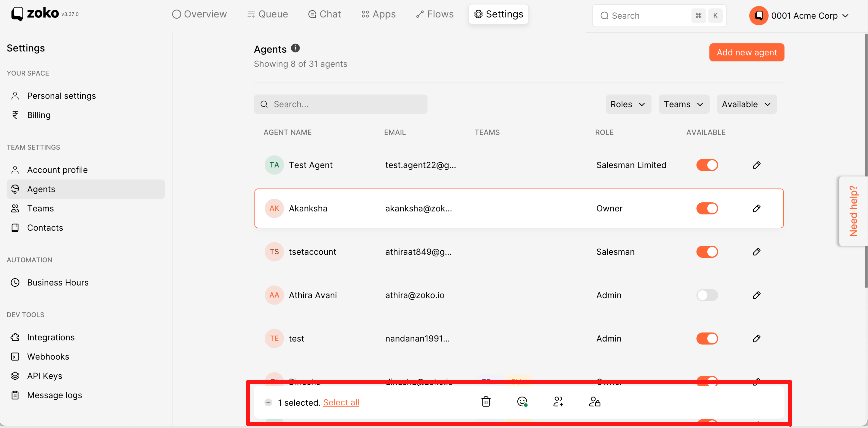Click the rupee Billing icon in sidebar
Viewport: 868px width, 428px height.
coord(15,115)
